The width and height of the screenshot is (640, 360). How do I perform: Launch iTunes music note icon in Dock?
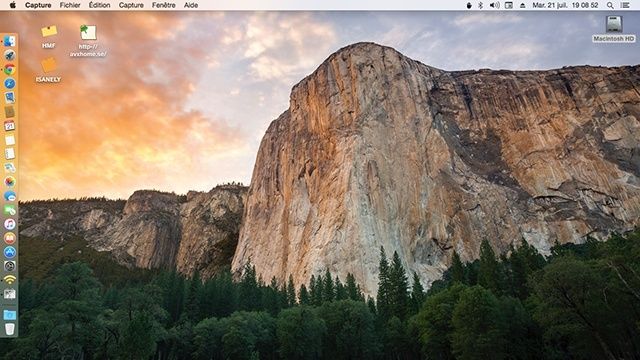9,224
